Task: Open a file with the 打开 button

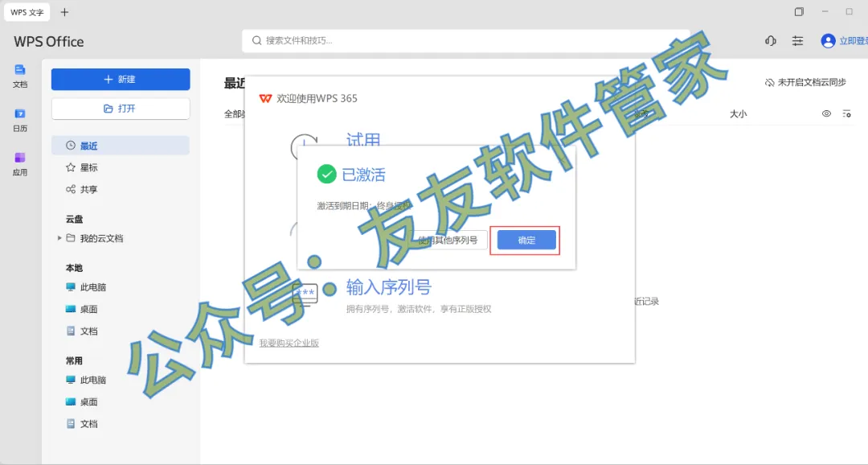Action: (x=121, y=109)
